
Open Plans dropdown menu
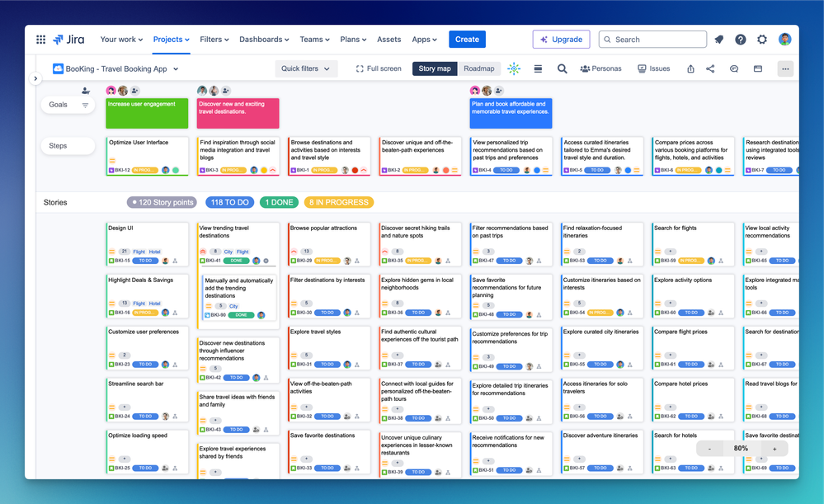pyautogui.click(x=353, y=40)
